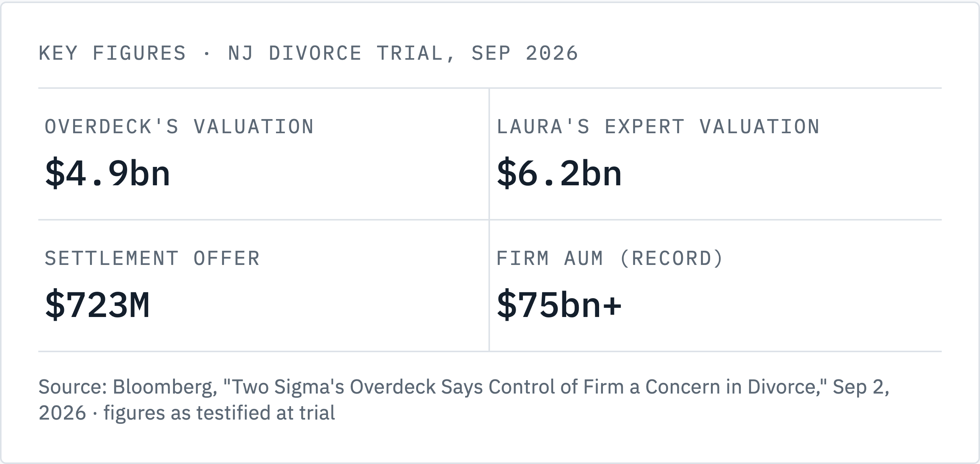
Task: Select the $4.9bn figure
Action: coord(108,173)
